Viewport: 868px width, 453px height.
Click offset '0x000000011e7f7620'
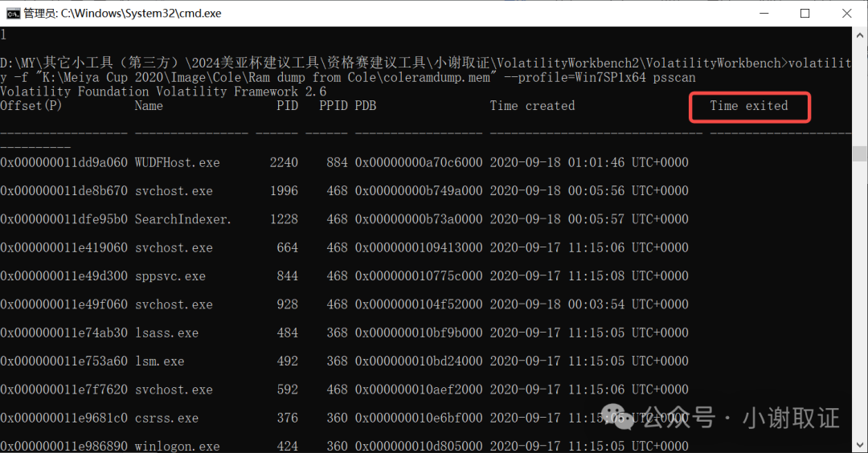click(x=63, y=390)
